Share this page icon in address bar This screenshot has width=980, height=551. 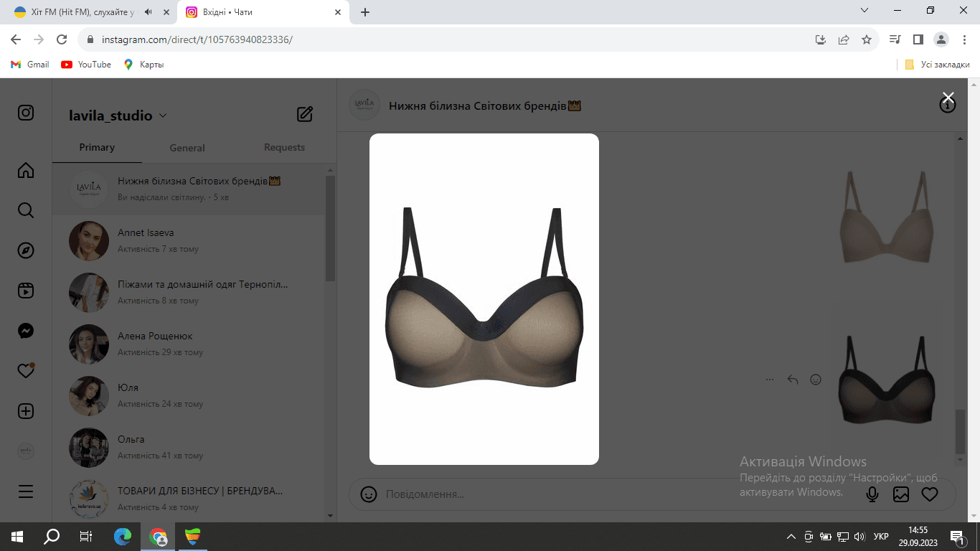(844, 39)
